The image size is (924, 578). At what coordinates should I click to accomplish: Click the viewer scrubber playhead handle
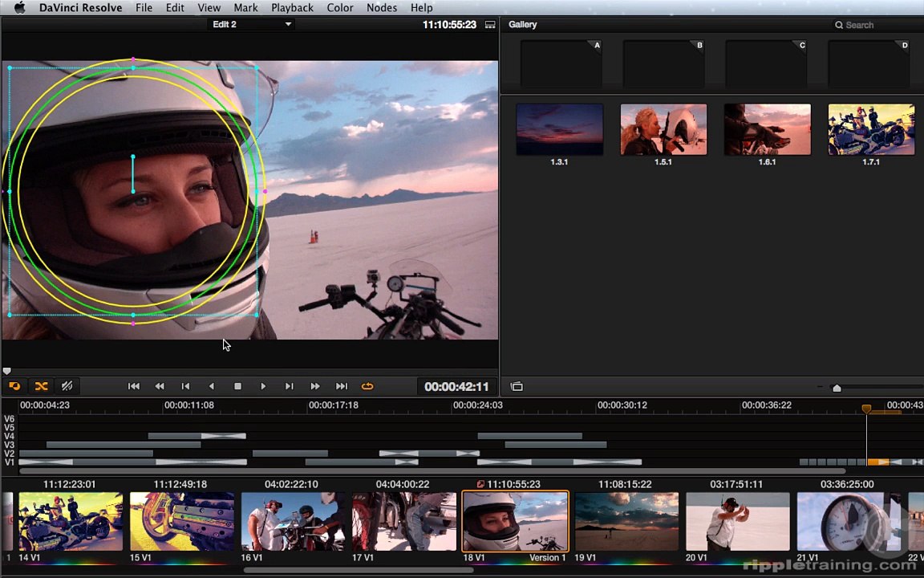(x=7, y=371)
